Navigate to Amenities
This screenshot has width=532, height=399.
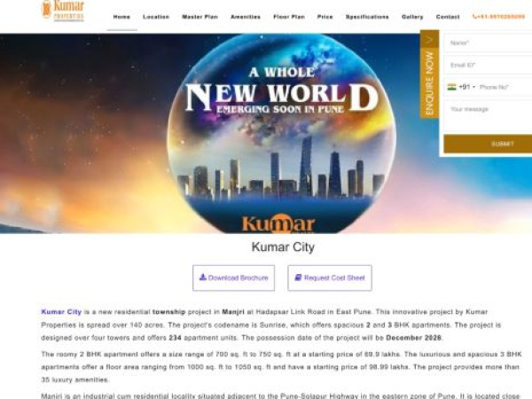point(245,17)
